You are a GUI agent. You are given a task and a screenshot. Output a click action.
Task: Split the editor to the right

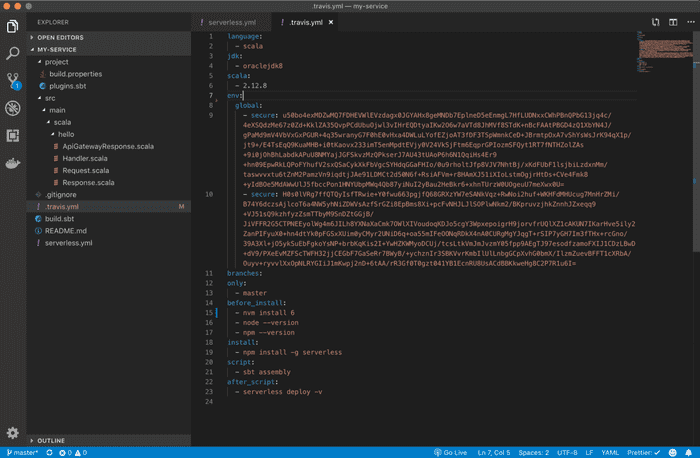pyautogui.click(x=673, y=22)
